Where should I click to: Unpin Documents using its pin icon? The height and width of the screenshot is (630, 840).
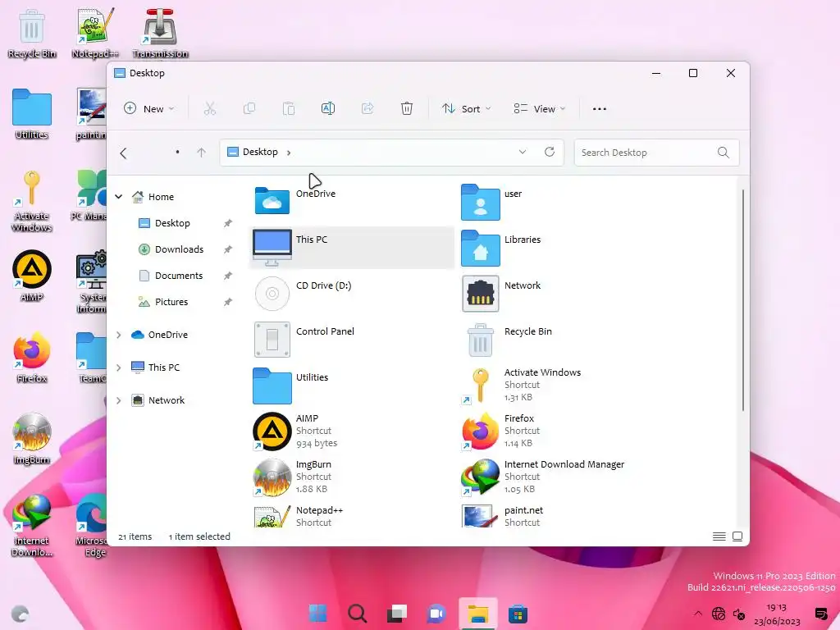point(228,276)
